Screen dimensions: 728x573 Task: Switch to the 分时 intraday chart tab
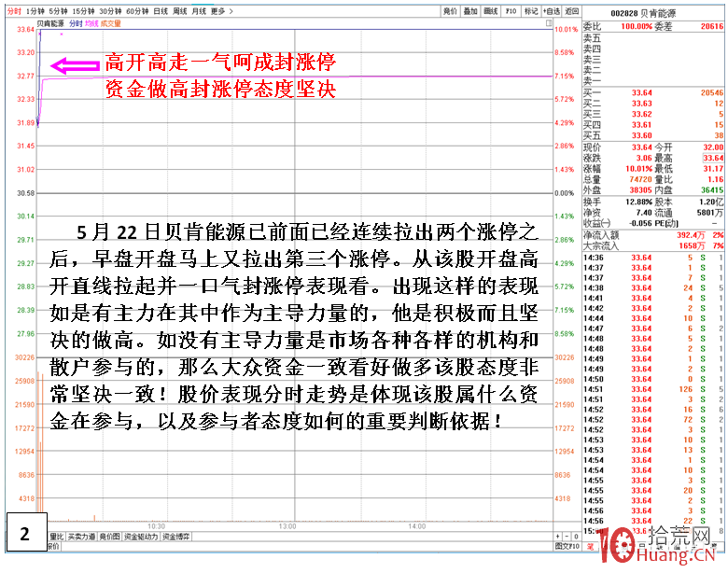coord(14,10)
